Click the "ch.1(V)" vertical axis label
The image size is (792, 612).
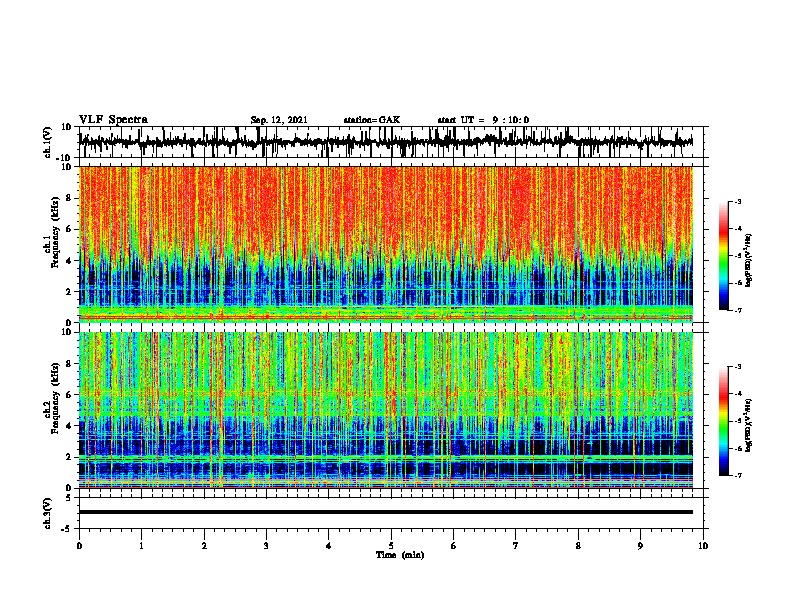pos(48,142)
